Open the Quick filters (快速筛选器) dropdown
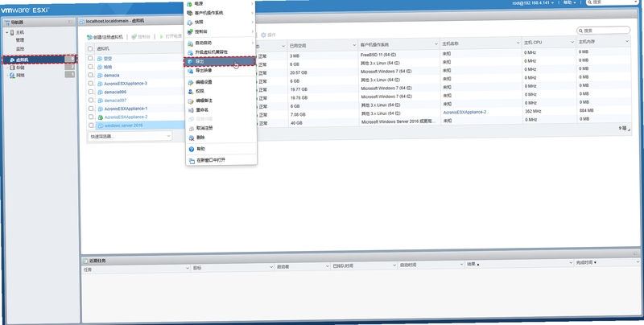 [130, 136]
